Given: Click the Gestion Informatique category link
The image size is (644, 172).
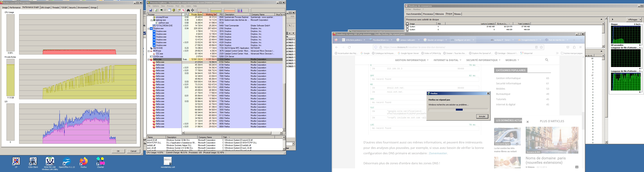Looking at the screenshot, I should pos(508,78).
